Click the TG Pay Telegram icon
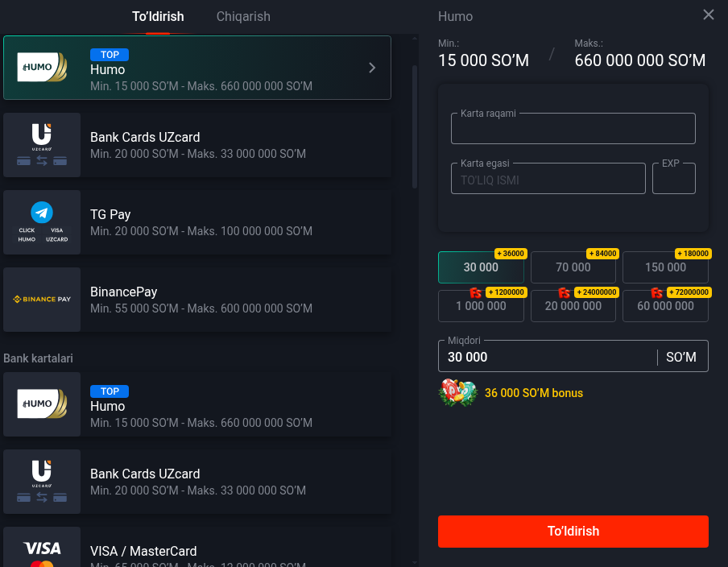 pos(42,213)
